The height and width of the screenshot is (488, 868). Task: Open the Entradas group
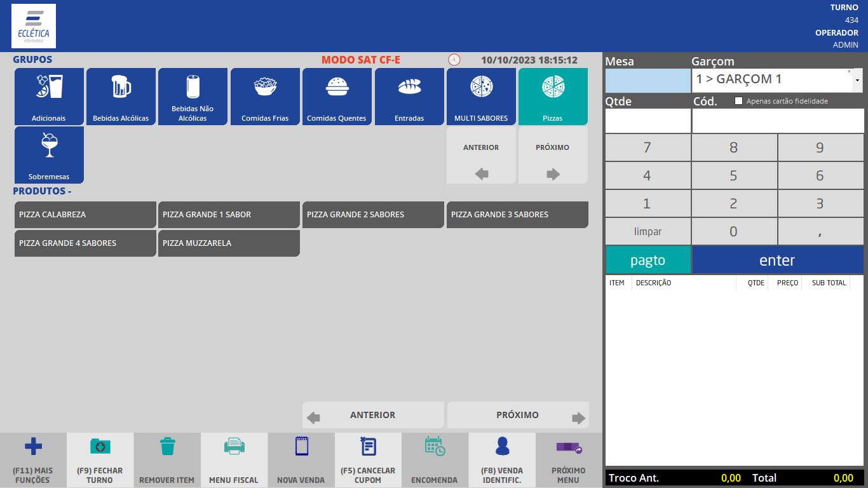point(409,97)
